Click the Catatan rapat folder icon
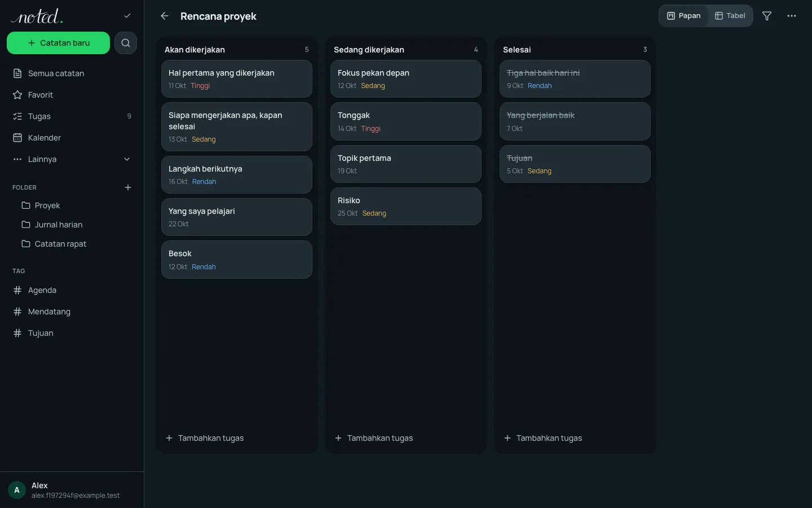 26,244
